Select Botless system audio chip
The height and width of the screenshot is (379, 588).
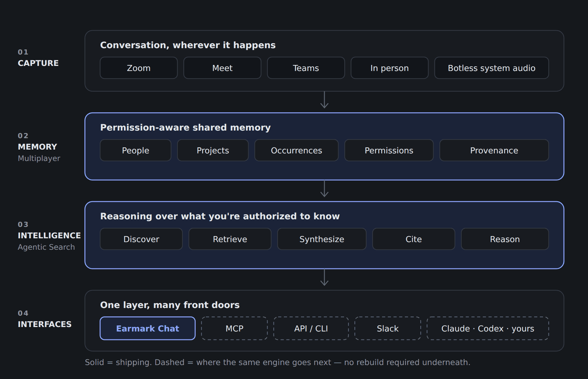[x=492, y=68]
